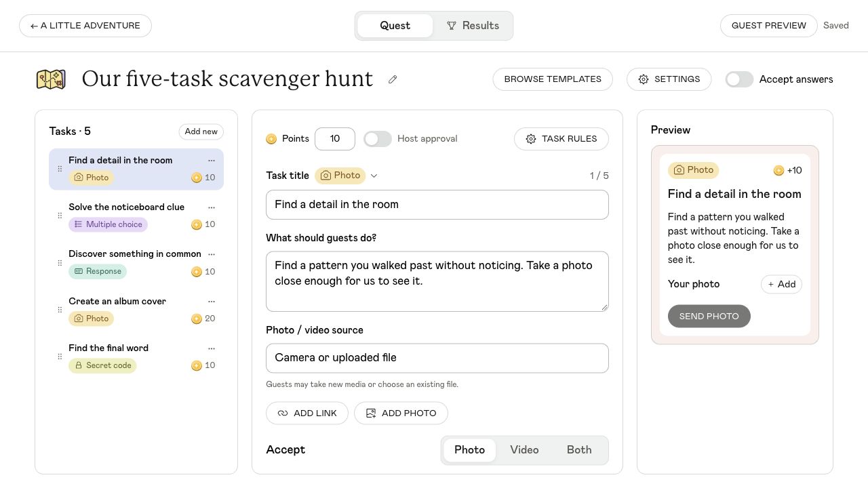Click Browse Templates
This screenshot has width=868, height=488.
553,79
